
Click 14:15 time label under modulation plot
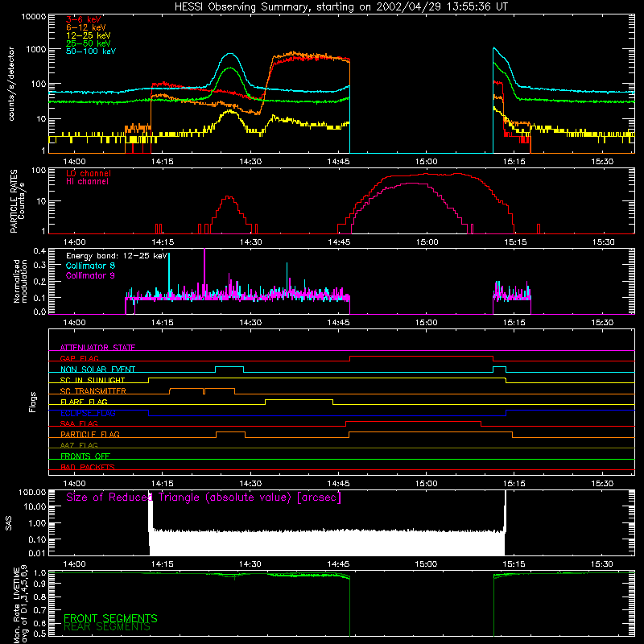coord(163,323)
